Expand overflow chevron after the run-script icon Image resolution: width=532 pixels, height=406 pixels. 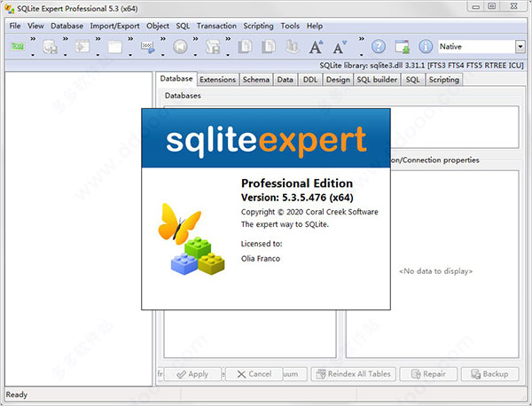click(98, 39)
